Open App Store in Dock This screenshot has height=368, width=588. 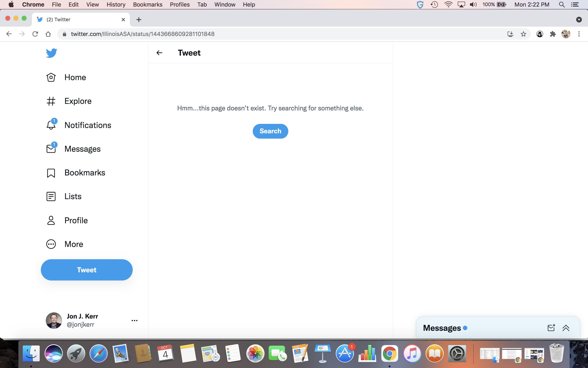coord(345,353)
